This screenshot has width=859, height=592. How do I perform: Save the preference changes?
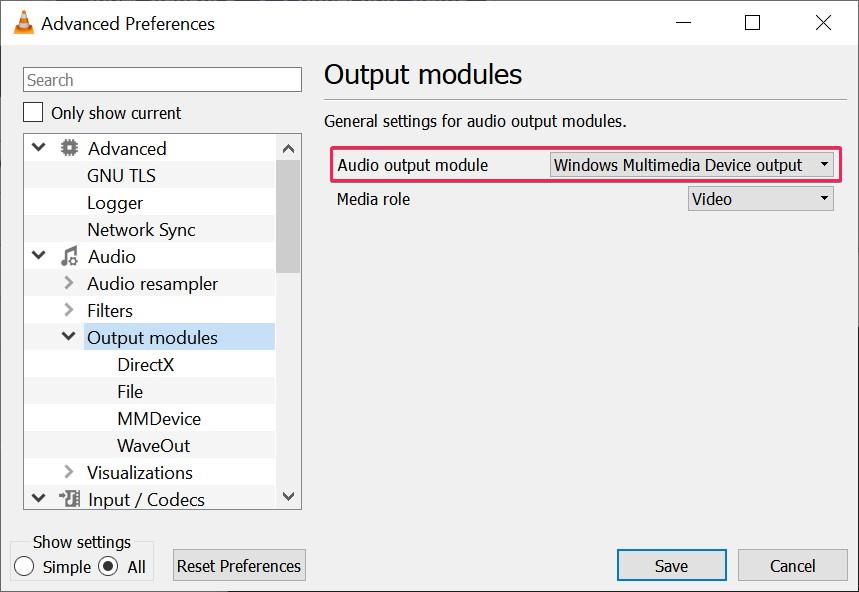click(671, 565)
